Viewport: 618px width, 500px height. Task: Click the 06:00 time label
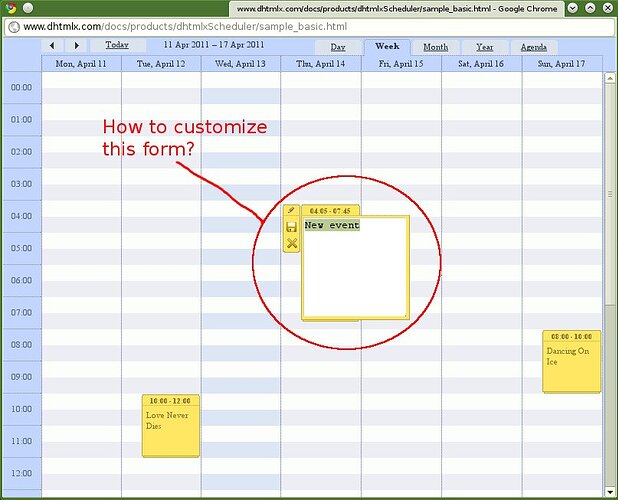(22, 281)
